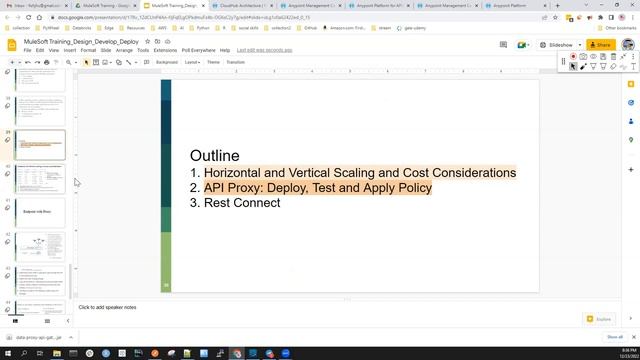Click the Undo toolbar icon
Viewport: 640px width, 360px height.
pyautogui.click(x=28, y=62)
